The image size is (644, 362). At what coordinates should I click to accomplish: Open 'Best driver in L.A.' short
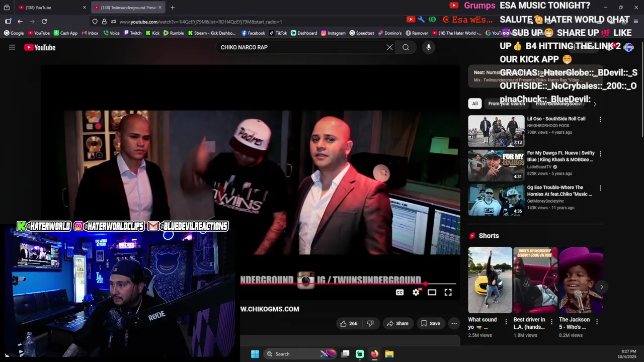(x=535, y=280)
